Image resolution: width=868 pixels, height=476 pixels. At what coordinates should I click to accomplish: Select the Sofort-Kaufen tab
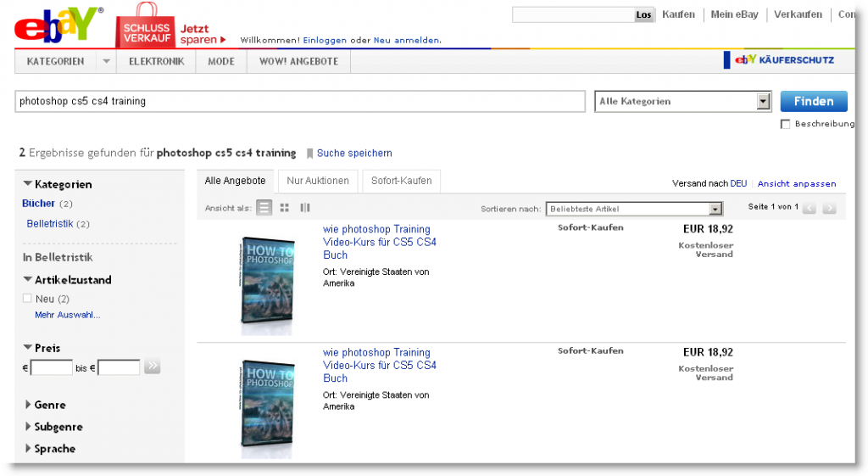tap(401, 181)
